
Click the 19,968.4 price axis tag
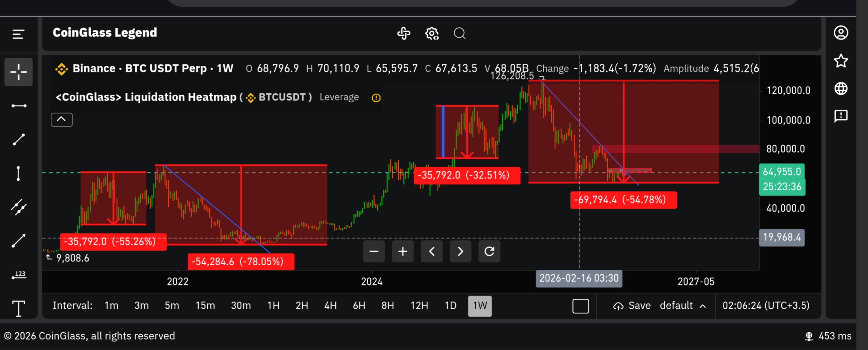click(x=782, y=238)
